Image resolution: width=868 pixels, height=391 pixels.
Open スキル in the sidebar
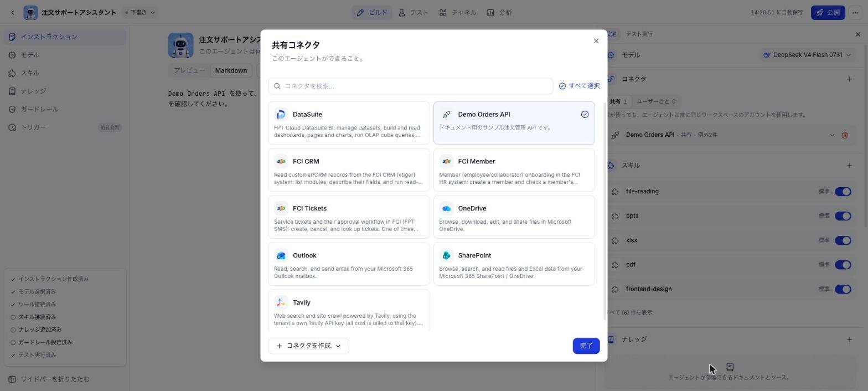pos(65,73)
